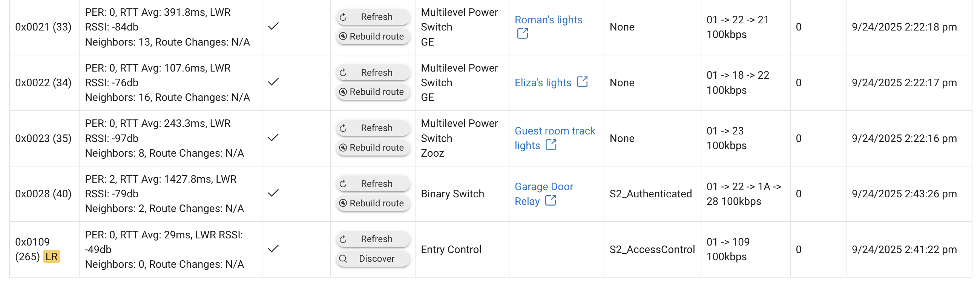Discover the Entry Control node
Screen dimensions: 980x290
tap(373, 259)
